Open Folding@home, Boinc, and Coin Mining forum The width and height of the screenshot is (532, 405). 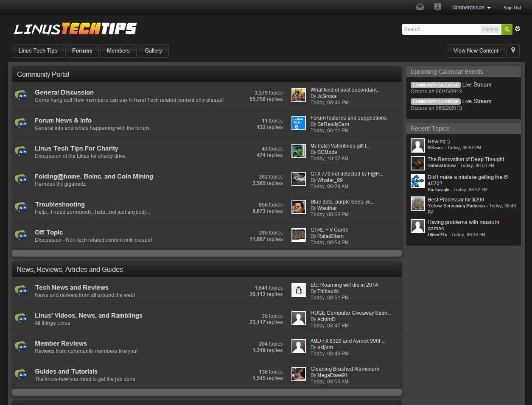94,176
